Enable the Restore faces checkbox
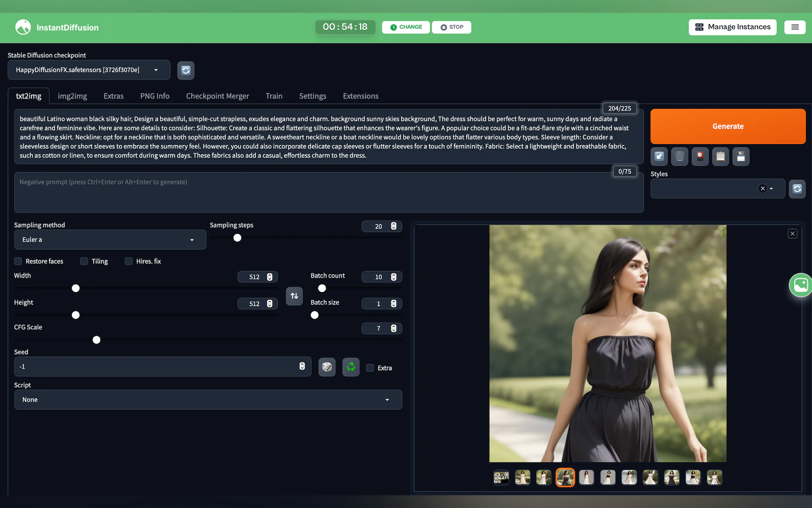 (19, 261)
